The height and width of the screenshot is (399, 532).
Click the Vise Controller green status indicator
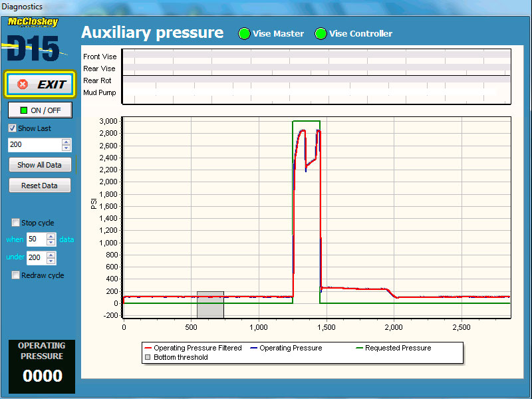(321, 34)
